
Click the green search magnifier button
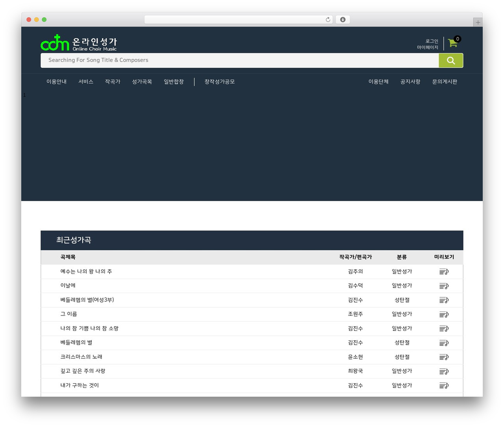(x=451, y=60)
